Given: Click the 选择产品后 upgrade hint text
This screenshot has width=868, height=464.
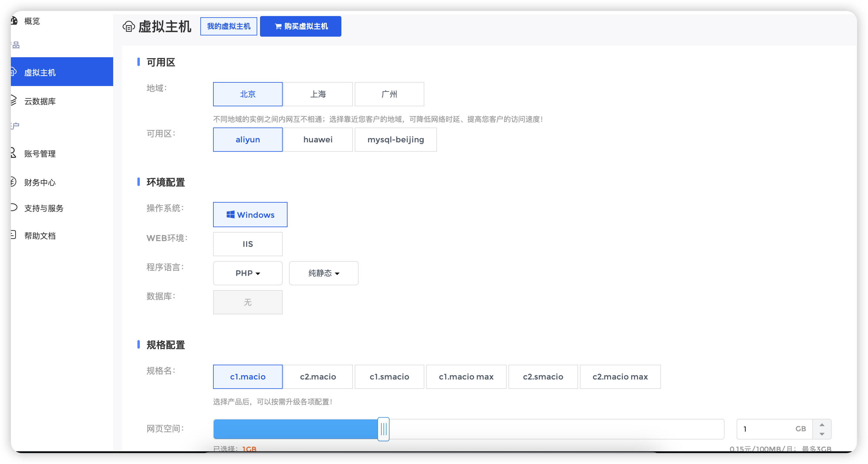Looking at the screenshot, I should [x=273, y=402].
